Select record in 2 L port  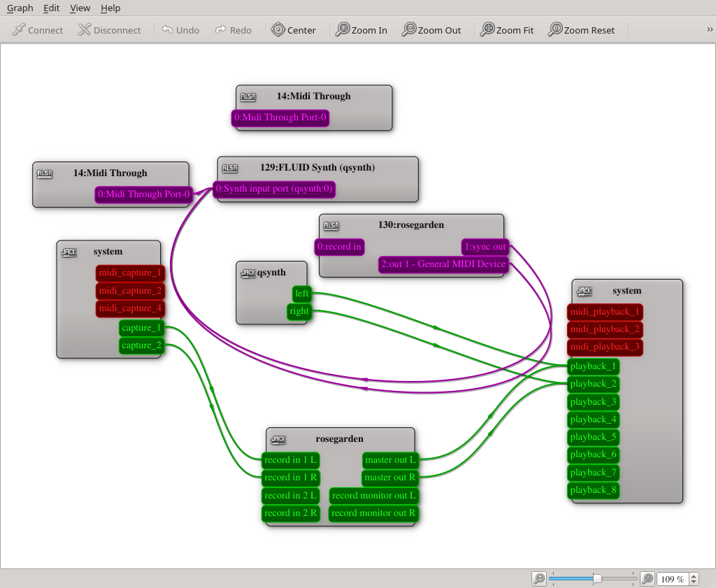290,495
